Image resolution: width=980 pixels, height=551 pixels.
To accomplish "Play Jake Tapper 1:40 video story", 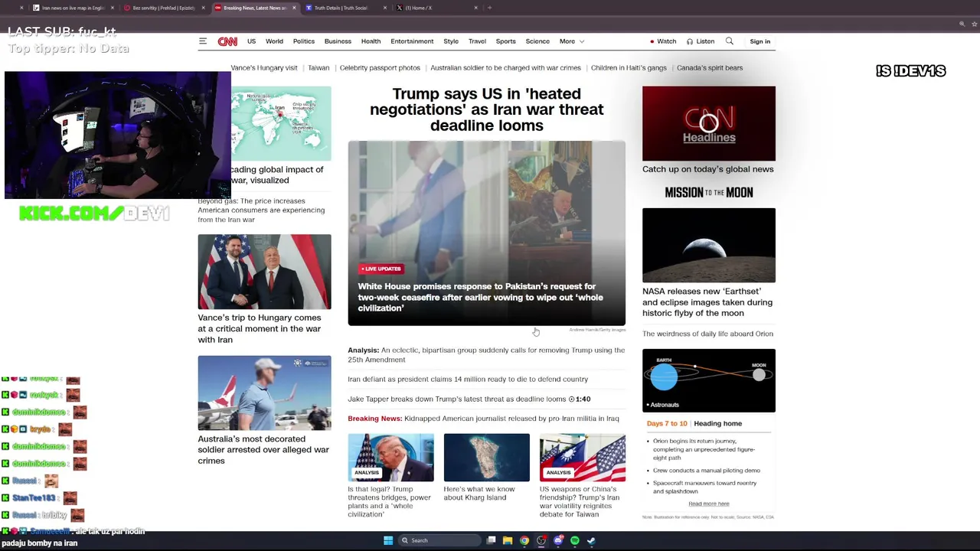I will 469,399.
